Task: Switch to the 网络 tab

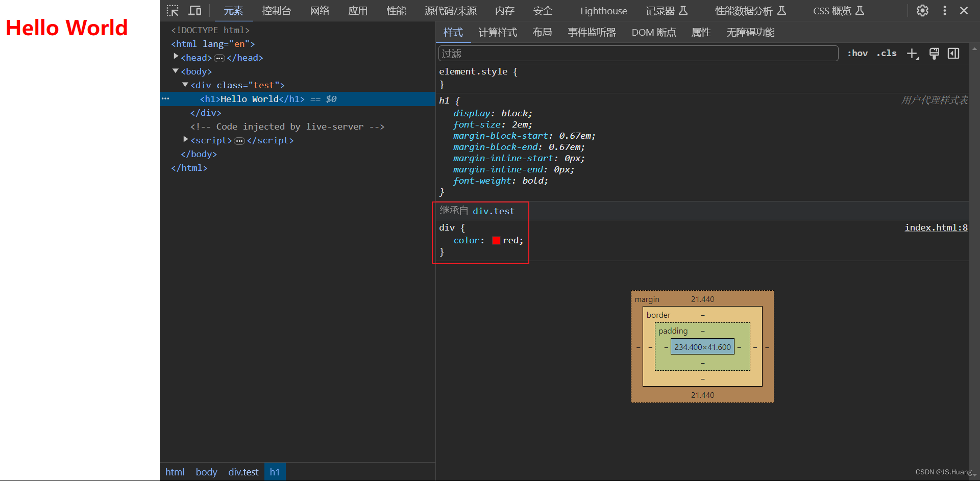Action: [x=320, y=11]
